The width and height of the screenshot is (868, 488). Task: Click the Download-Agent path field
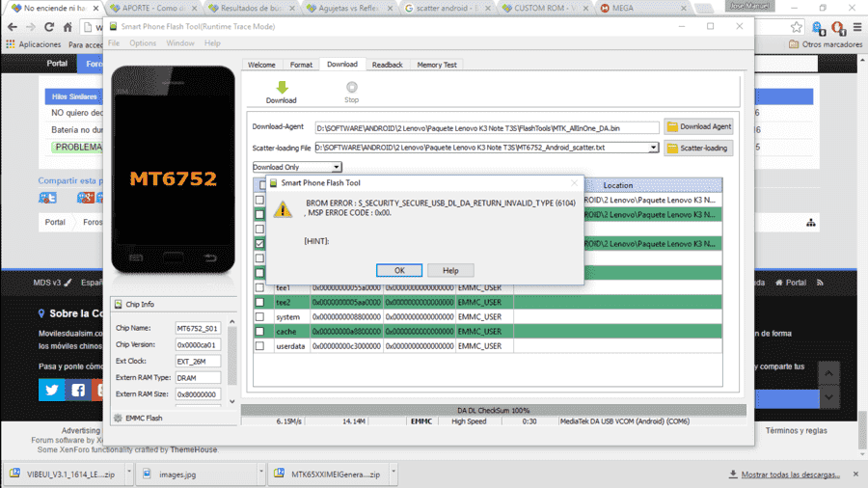point(487,128)
